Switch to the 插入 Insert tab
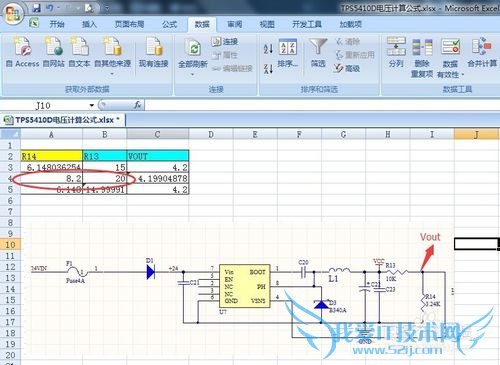 89,24
